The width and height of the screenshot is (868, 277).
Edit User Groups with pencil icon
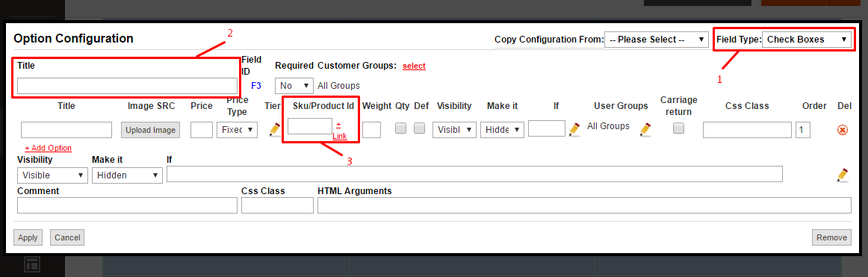[645, 129]
